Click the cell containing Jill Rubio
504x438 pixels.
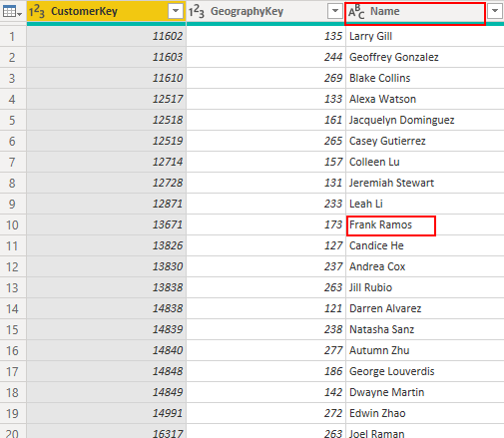click(425, 287)
